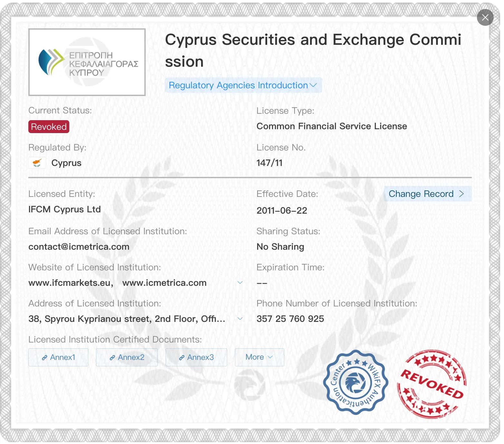The height and width of the screenshot is (444, 504).
Task: Click the WikiFX Authentication Center seal
Action: click(355, 382)
